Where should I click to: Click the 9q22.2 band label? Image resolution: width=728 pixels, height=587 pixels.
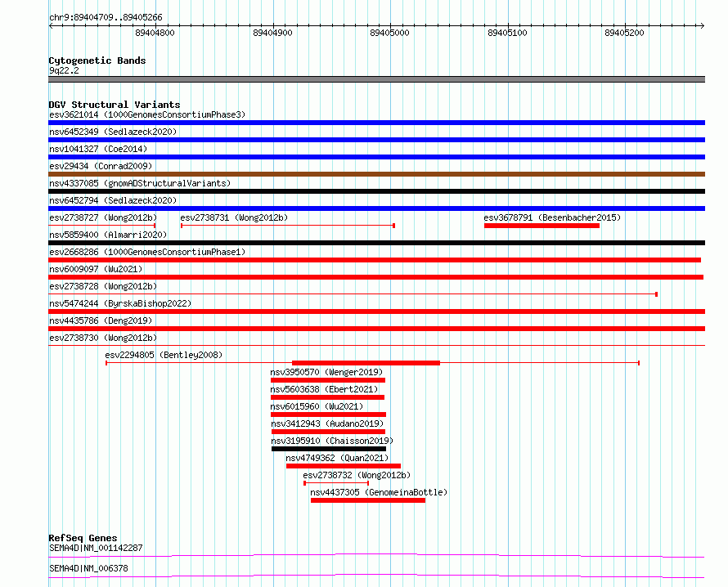[x=64, y=70]
